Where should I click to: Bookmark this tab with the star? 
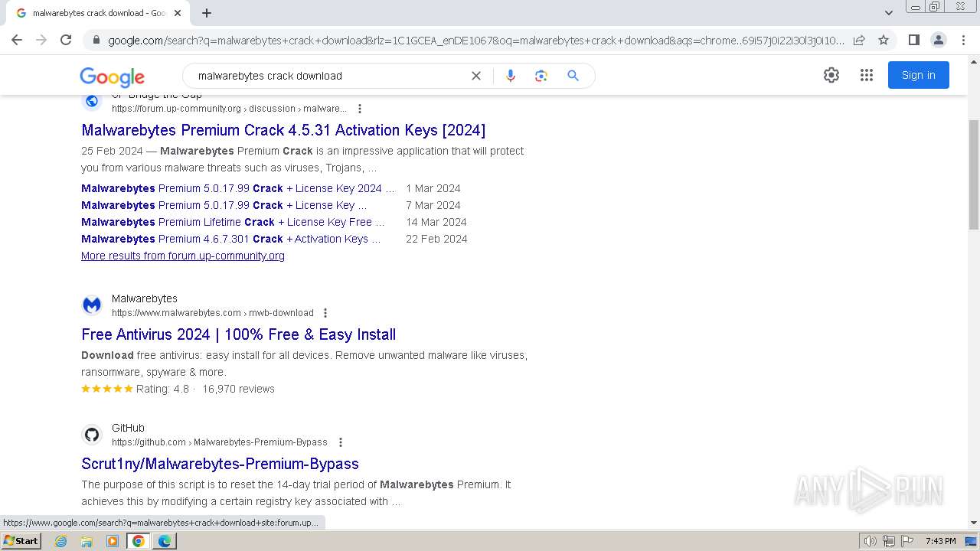click(884, 40)
